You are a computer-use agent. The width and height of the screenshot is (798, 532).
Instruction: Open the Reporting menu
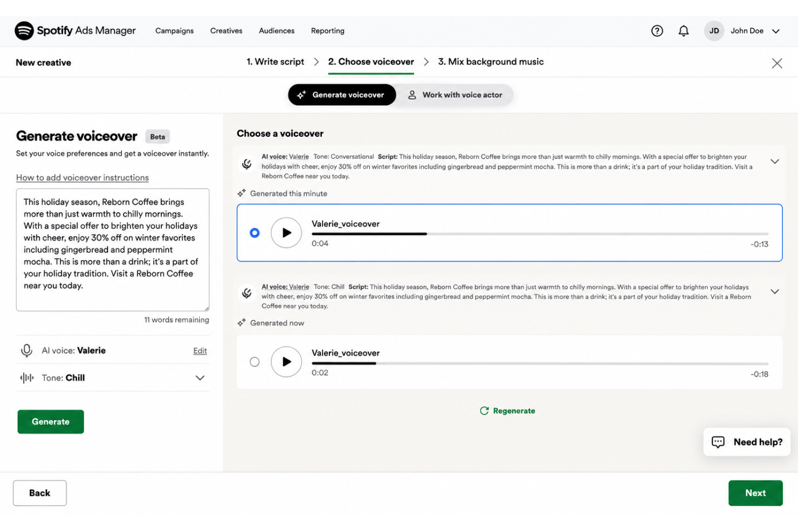pyautogui.click(x=327, y=31)
